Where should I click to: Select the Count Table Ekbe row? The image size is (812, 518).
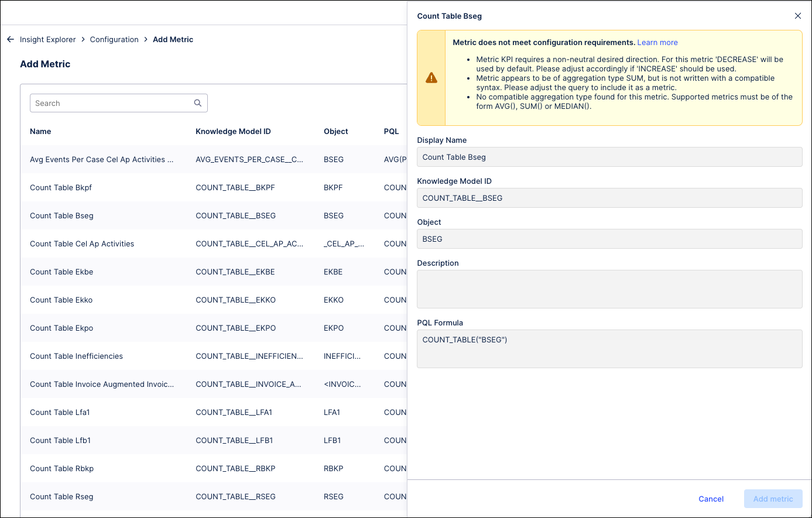pos(214,272)
